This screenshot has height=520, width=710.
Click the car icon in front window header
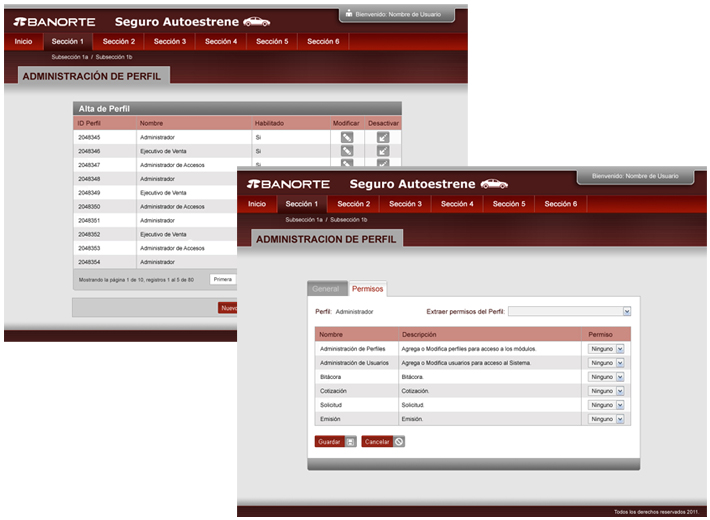click(x=494, y=184)
